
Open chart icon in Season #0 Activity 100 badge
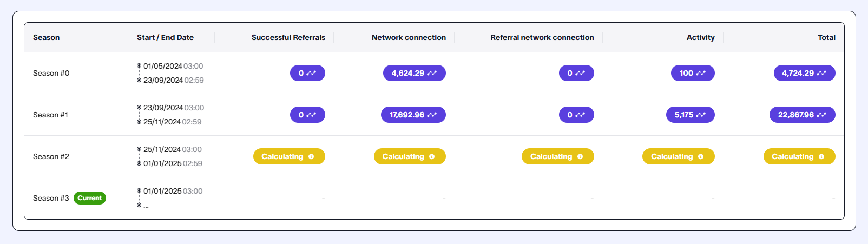coord(701,73)
